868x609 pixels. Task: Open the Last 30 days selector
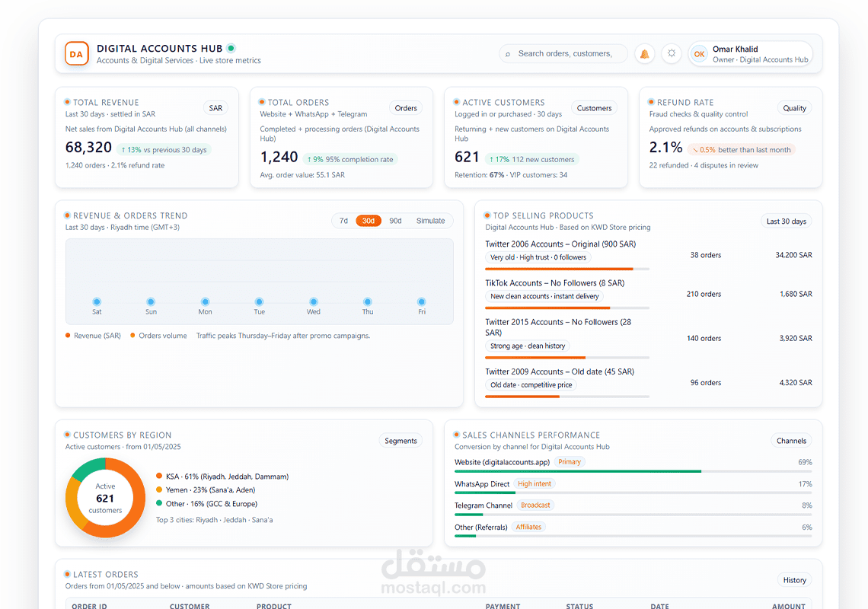(x=786, y=221)
